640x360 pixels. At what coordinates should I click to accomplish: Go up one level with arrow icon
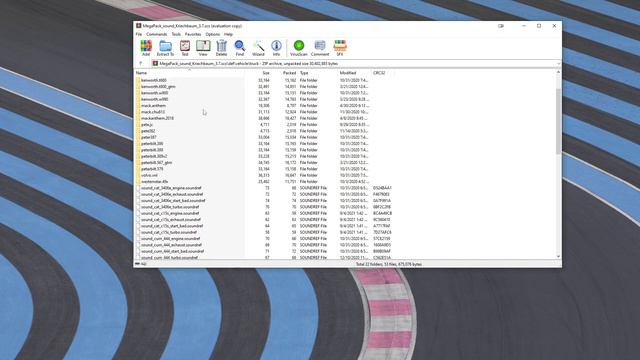click(141, 64)
